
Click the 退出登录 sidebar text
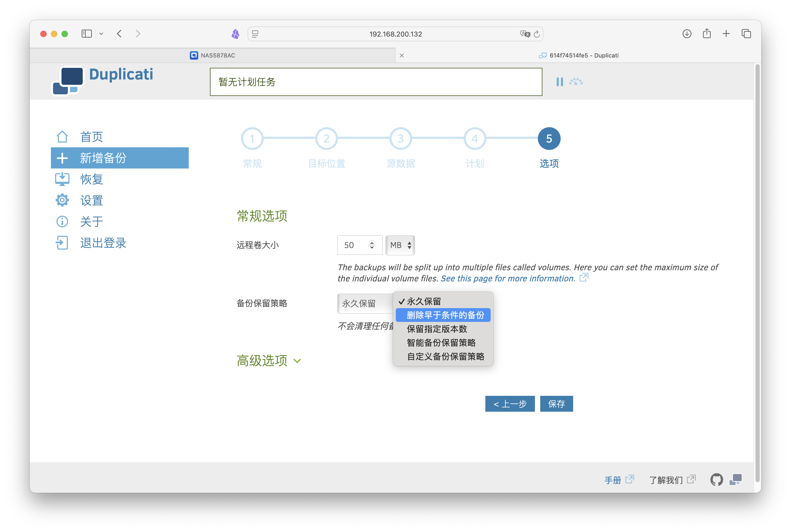(103, 243)
